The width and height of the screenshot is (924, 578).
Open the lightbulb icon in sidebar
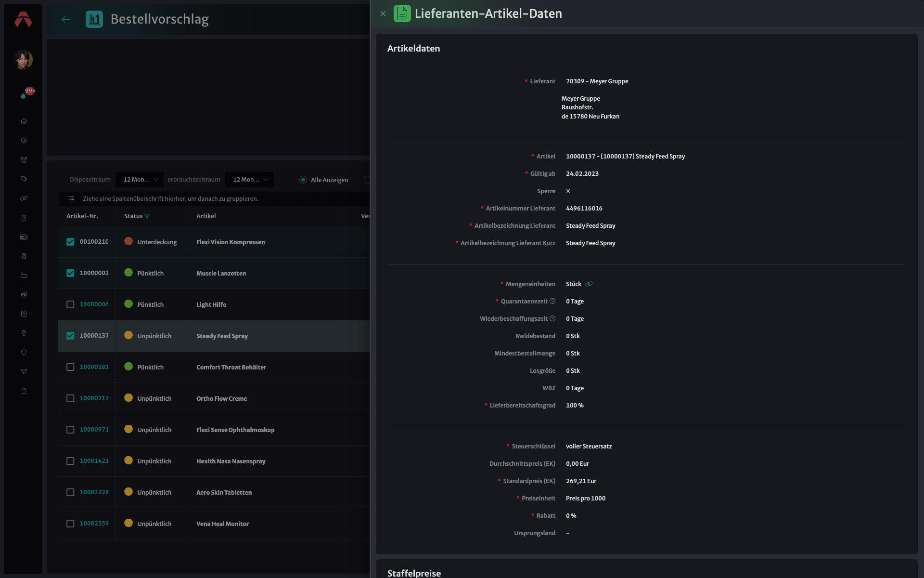tap(24, 333)
